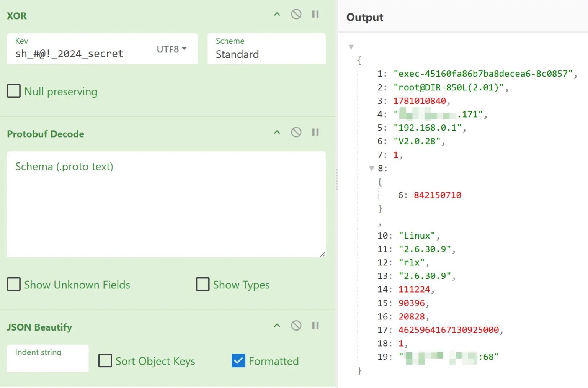Click the 192.168.0.1 value
Screen dimensions: 588x388
coord(428,128)
